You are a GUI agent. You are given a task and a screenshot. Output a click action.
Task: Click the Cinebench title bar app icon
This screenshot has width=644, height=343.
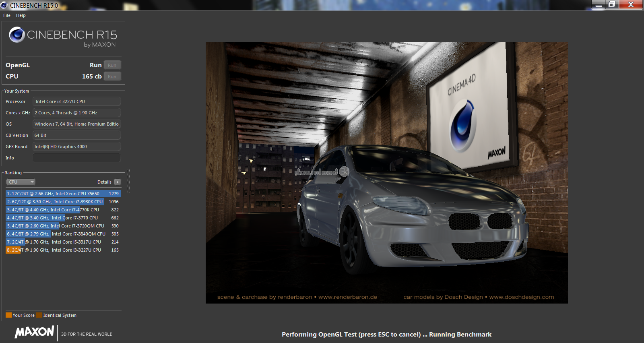point(4,5)
